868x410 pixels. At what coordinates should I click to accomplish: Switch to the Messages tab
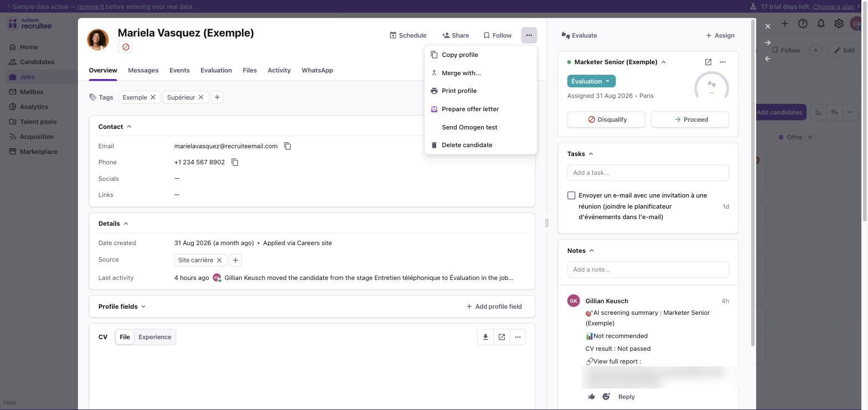pos(143,70)
